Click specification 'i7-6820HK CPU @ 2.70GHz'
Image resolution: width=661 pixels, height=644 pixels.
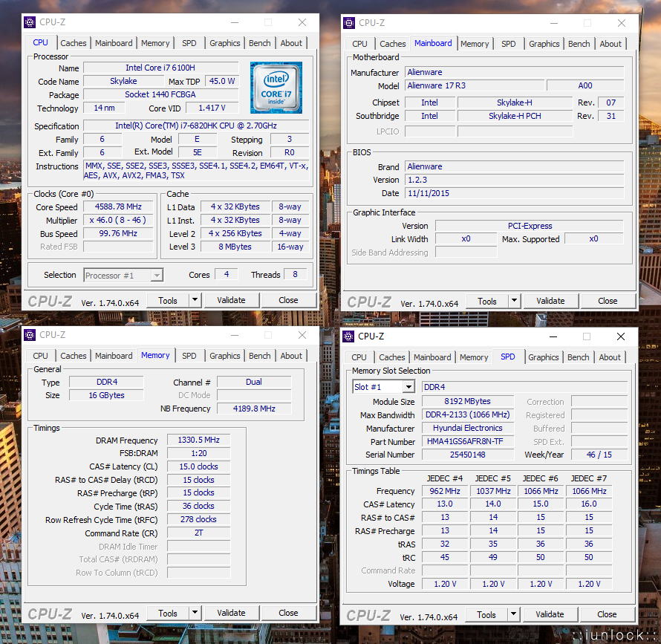[x=196, y=126]
